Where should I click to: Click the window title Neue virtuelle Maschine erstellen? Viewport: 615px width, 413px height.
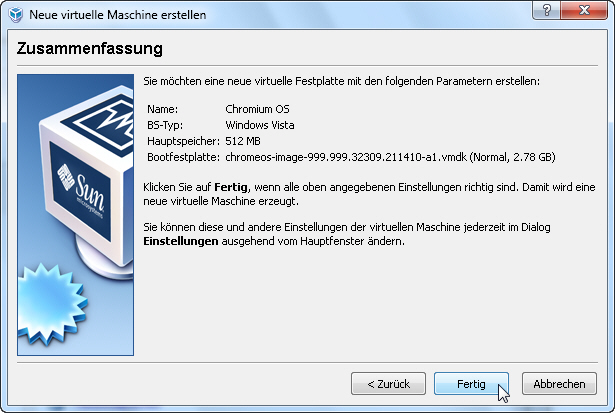pos(118,15)
